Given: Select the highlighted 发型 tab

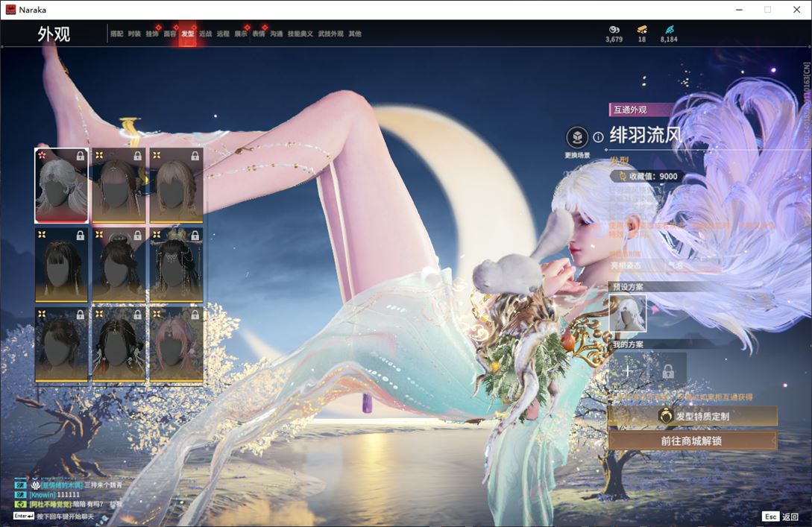Looking at the screenshot, I should click(x=187, y=34).
